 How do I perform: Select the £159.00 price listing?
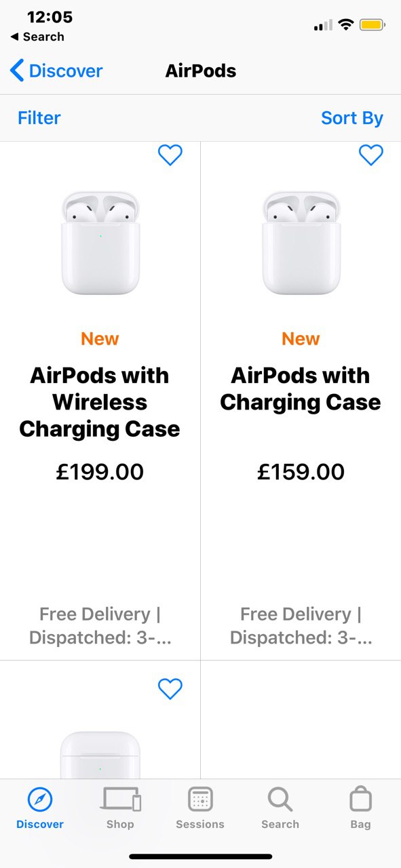(301, 471)
